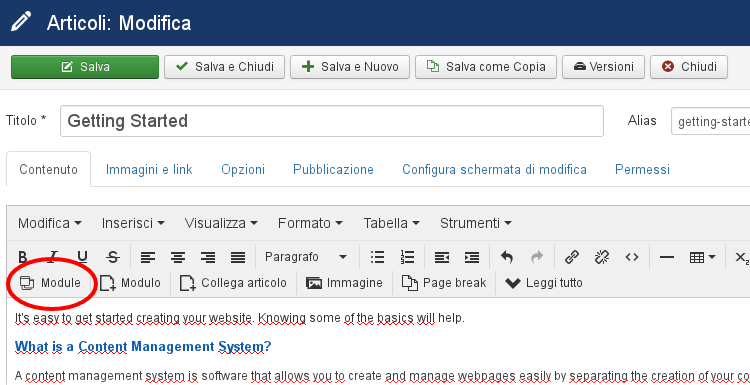Image resolution: width=750 pixels, height=385 pixels.
Task: Click the Chiudi button
Action: [x=689, y=67]
